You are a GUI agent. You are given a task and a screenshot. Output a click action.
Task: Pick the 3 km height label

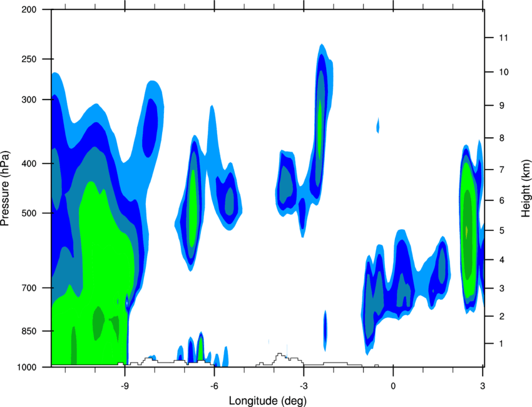click(501, 289)
